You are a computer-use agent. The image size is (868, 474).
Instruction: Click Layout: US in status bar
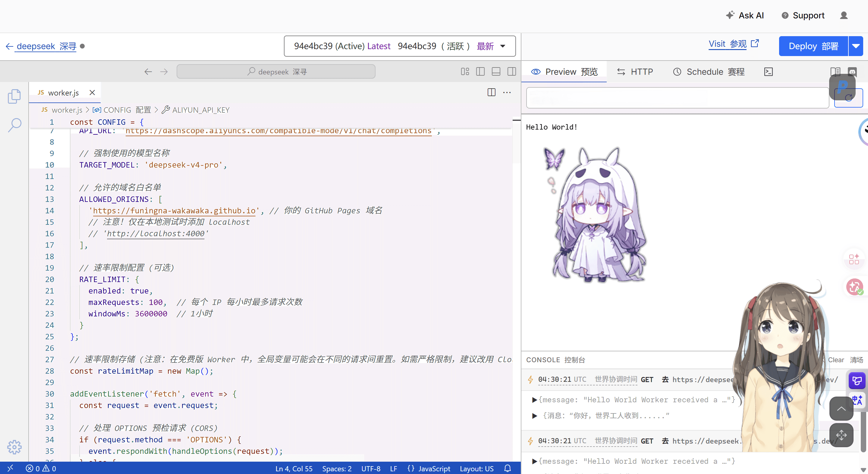(x=476, y=469)
